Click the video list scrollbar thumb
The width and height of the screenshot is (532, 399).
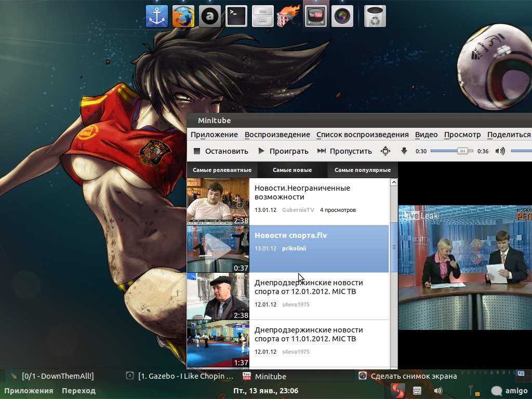(x=394, y=247)
